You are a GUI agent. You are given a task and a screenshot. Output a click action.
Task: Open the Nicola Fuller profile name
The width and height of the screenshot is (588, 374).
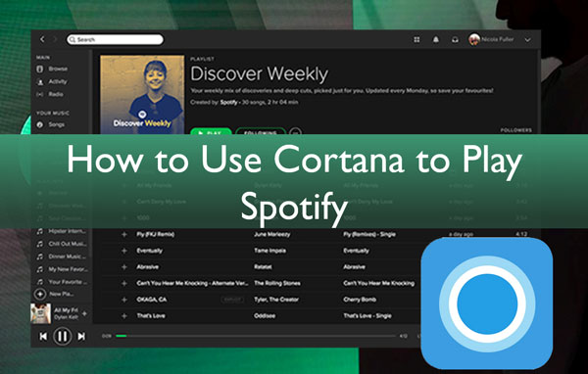click(497, 39)
